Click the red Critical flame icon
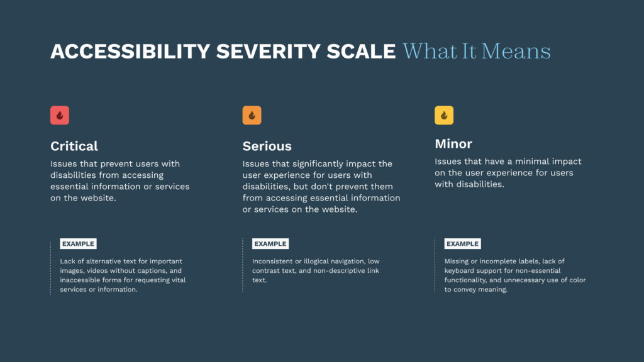 pos(60,116)
